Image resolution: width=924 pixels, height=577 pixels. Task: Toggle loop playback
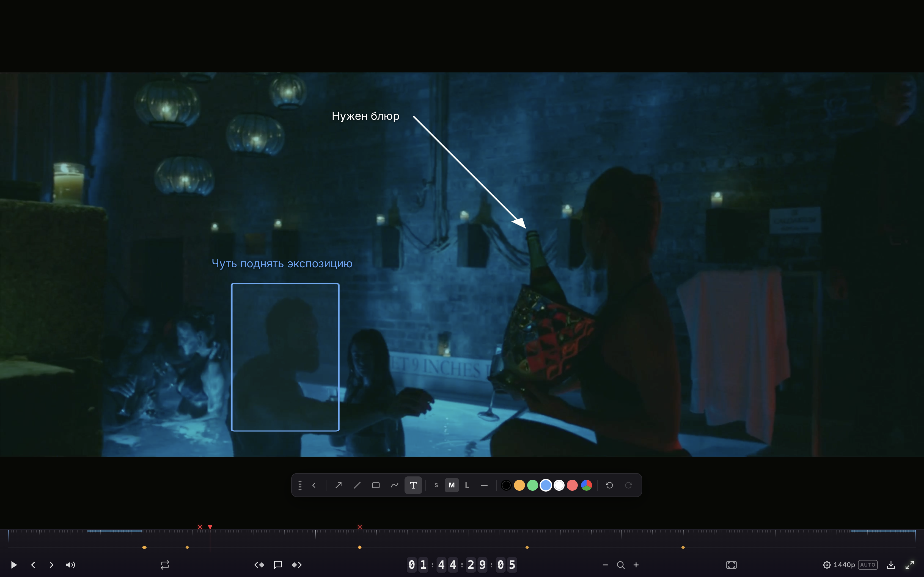pos(165,565)
